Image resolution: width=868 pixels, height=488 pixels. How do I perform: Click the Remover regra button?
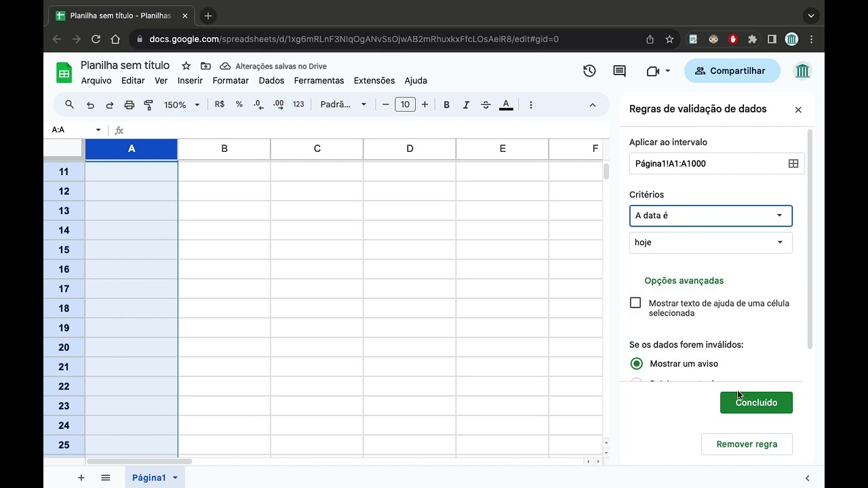point(747,444)
